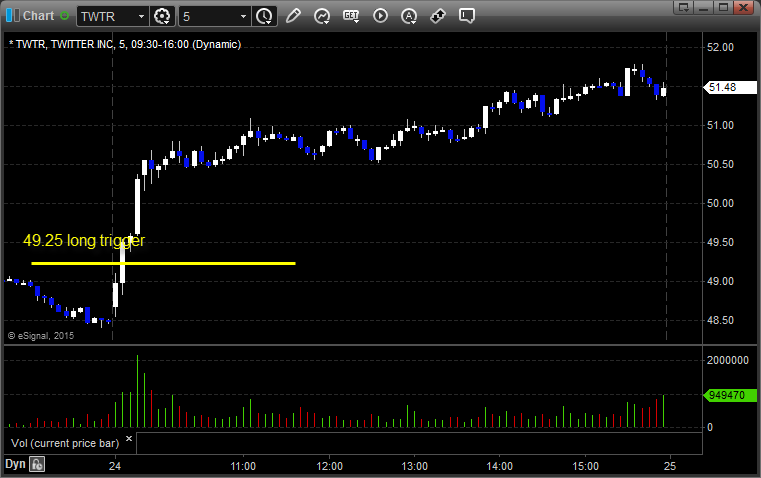Click the 11:00 time axis label
761x478 pixels.
(243, 466)
